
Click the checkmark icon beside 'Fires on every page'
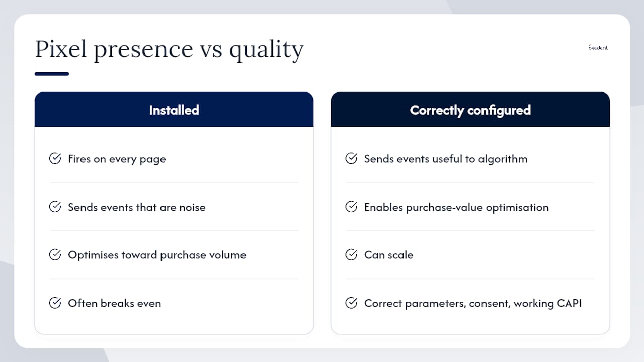click(x=55, y=159)
